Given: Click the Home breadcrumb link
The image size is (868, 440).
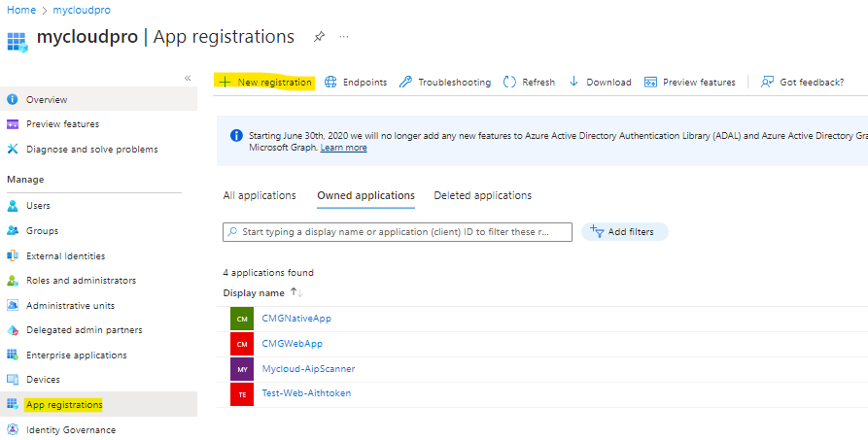Looking at the screenshot, I should pos(21,10).
